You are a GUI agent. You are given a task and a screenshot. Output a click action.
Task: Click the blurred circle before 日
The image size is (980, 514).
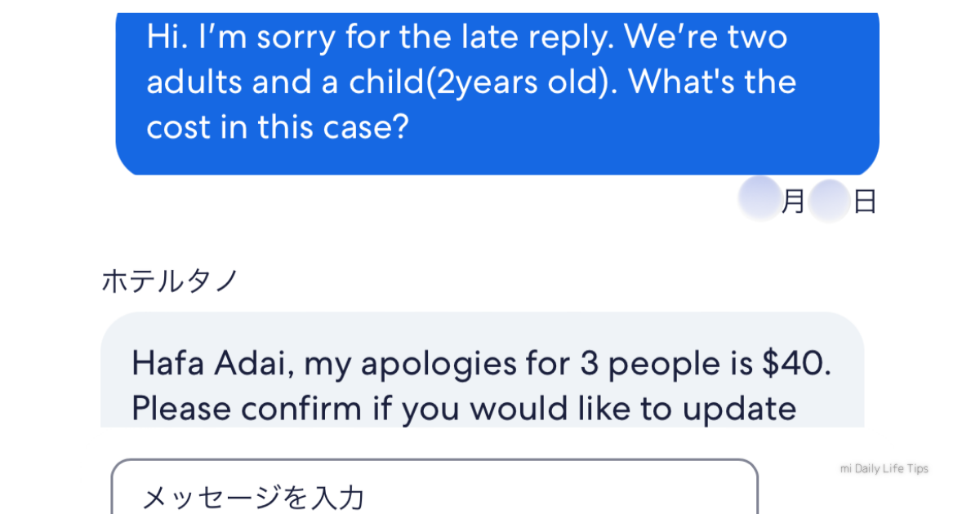(x=830, y=202)
